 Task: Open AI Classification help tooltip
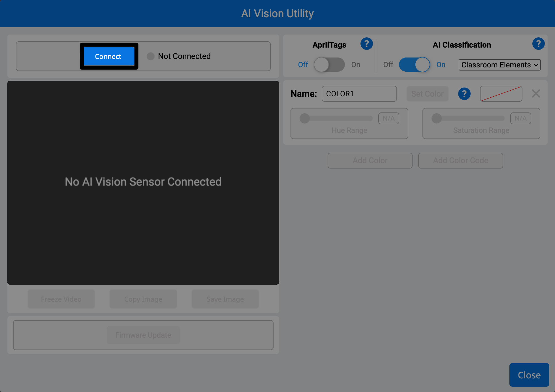pos(538,44)
